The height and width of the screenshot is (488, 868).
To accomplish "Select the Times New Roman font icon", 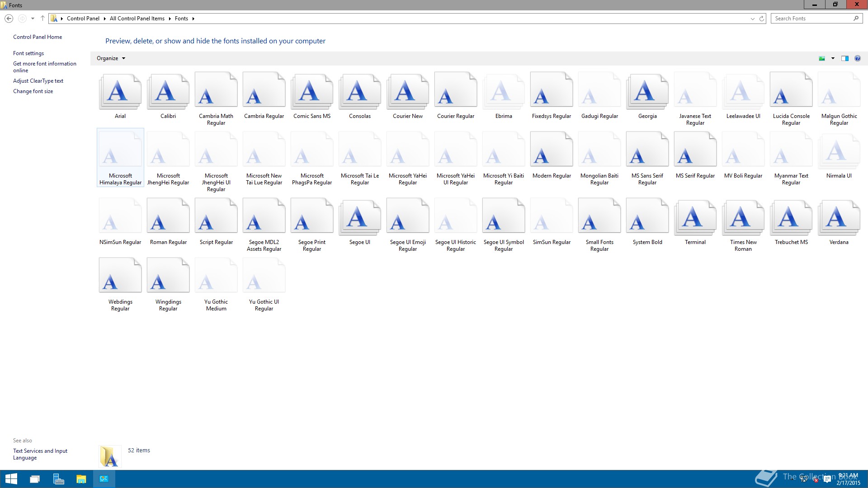I will (743, 218).
